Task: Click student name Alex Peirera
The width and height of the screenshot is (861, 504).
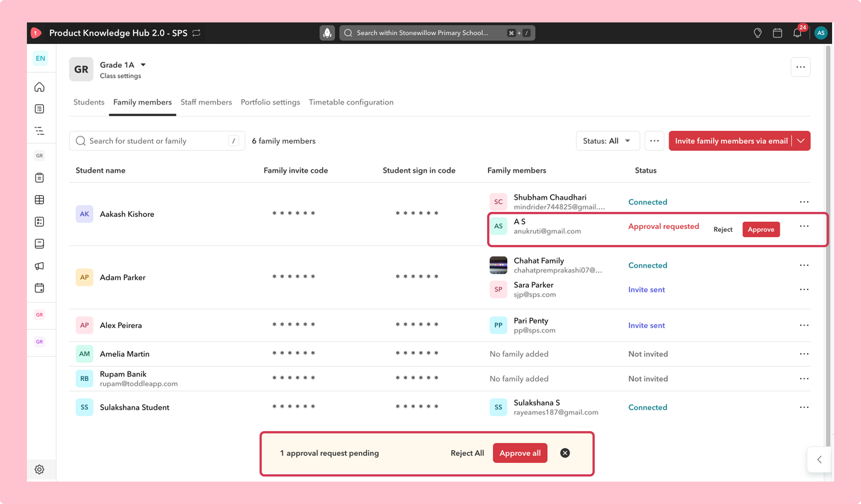Action: 121,325
